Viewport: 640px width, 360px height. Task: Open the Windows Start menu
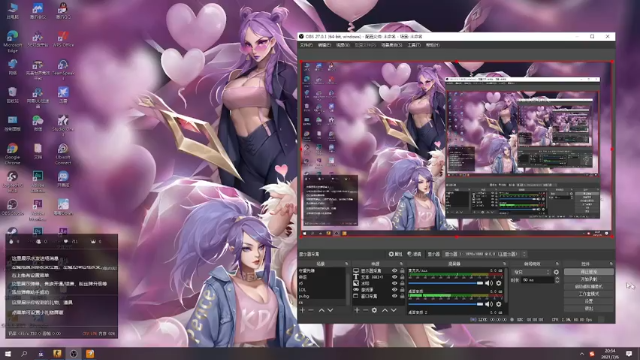coord(8,353)
